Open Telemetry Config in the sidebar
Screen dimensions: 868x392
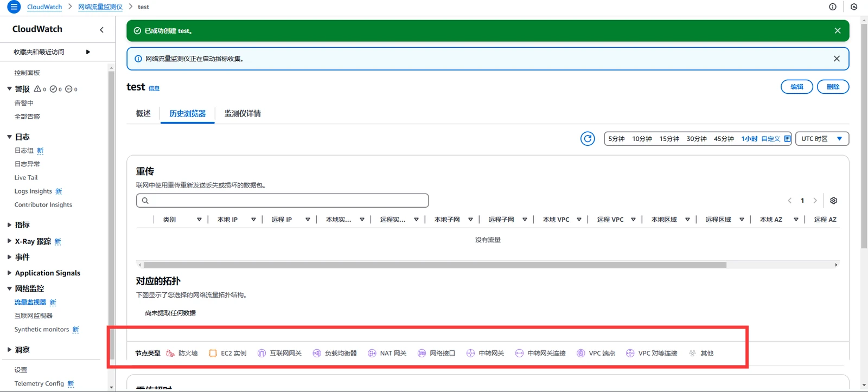point(39,383)
